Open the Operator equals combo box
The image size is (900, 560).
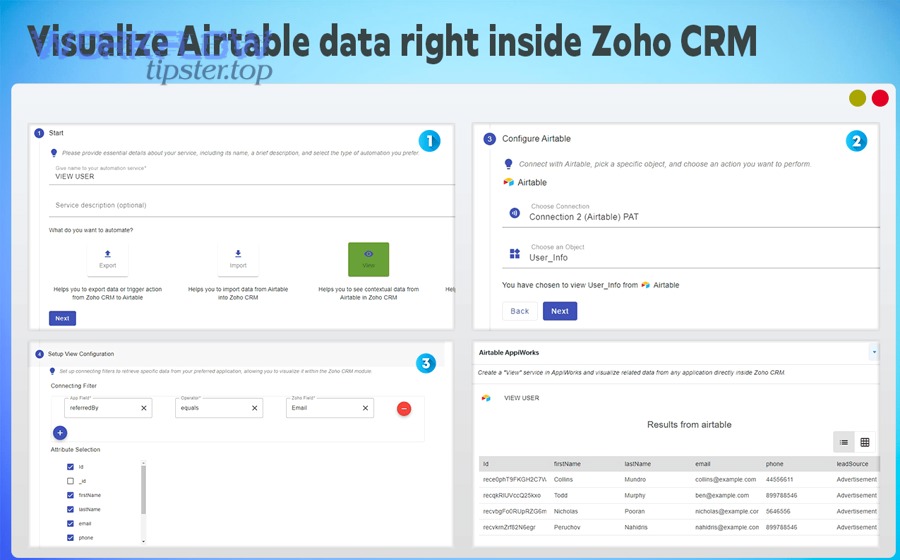pyautogui.click(x=219, y=408)
